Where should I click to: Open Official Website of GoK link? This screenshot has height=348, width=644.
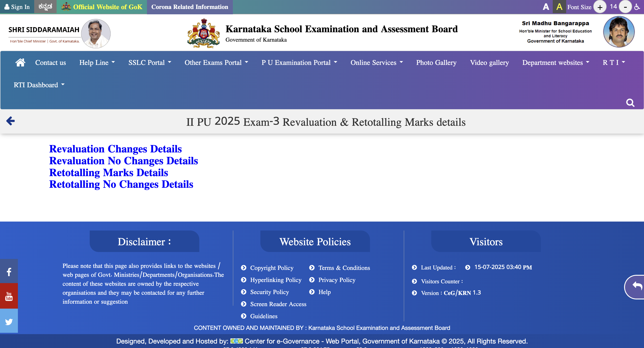(102, 7)
